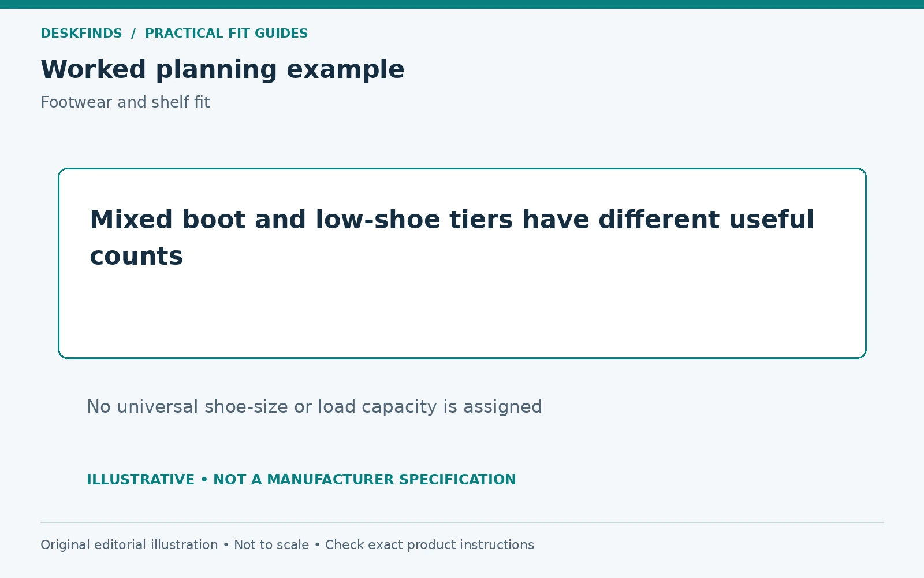Image resolution: width=924 pixels, height=578 pixels.
Task: Click the 'Original editorial illustration' footer text
Action: click(x=129, y=545)
